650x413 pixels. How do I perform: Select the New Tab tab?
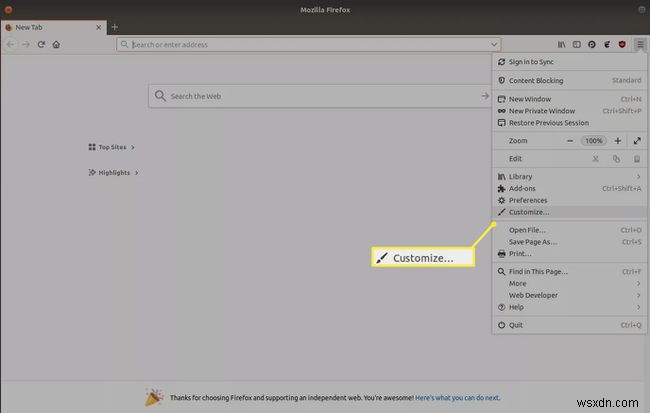[x=53, y=27]
